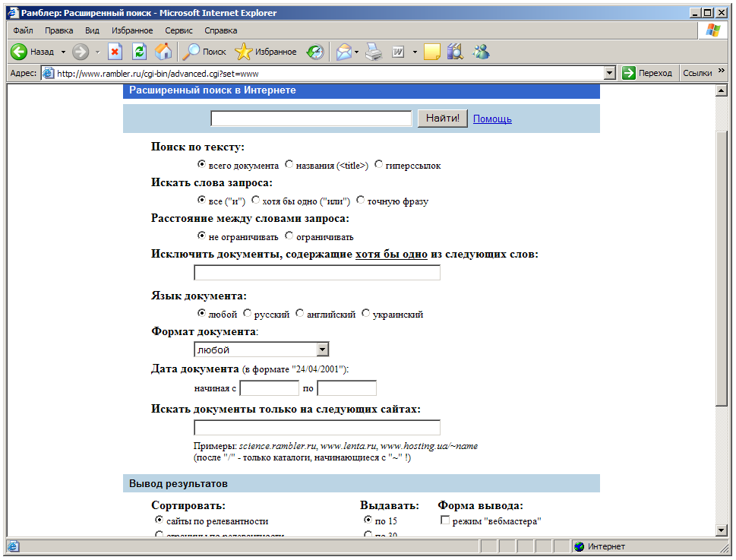736x560 pixels.
Task: Open the Сервис menu
Action: point(178,30)
